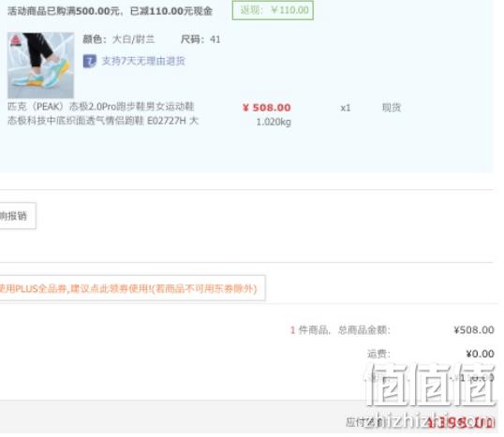
Task: Click the 现货 stock status label
Action: pyautogui.click(x=392, y=108)
